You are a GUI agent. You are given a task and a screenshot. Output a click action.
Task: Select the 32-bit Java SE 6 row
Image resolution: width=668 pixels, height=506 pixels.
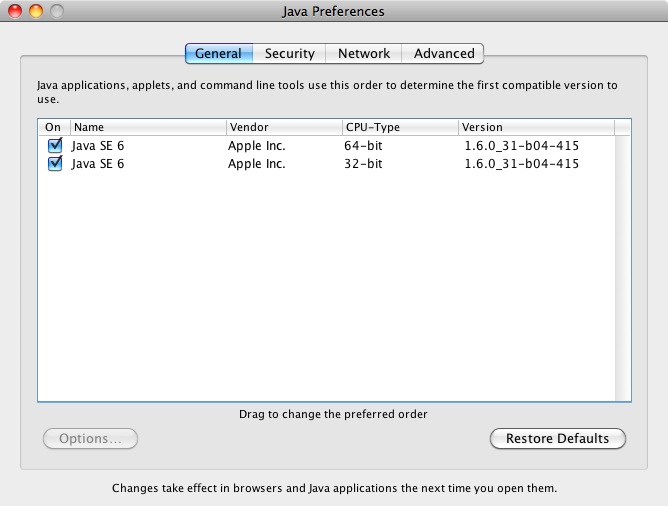tap(327, 164)
